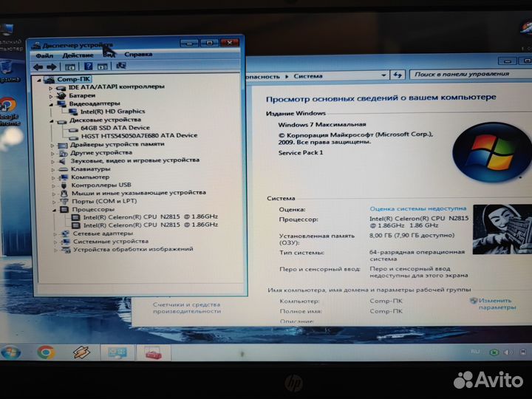This screenshot has width=532, height=399.
Task: Click the red toolbox icon in the taskbar
Action: tap(152, 353)
